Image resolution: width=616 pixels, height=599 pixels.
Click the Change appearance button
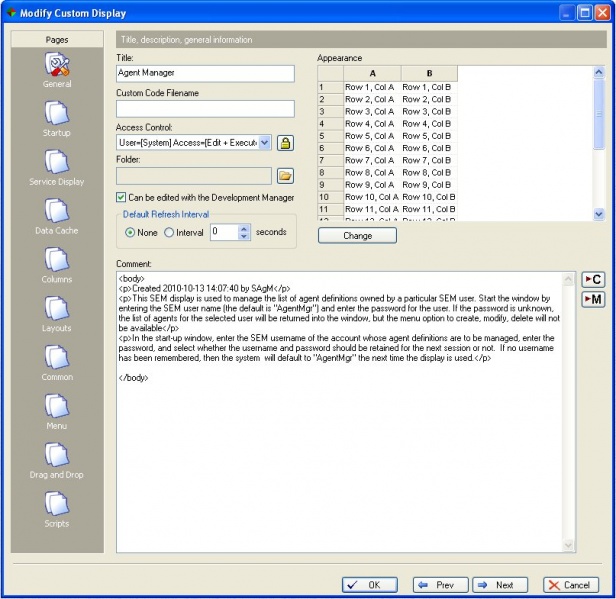(357, 236)
